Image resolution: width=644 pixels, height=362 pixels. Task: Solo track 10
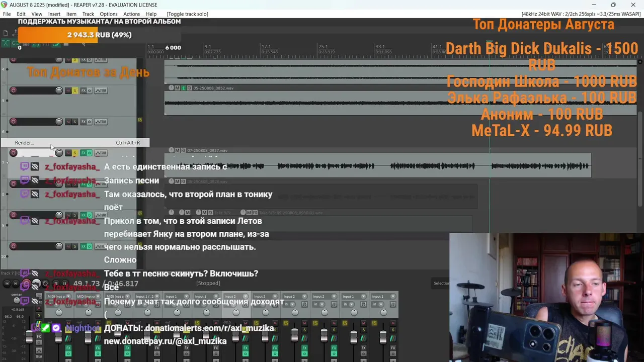[x=75, y=246]
